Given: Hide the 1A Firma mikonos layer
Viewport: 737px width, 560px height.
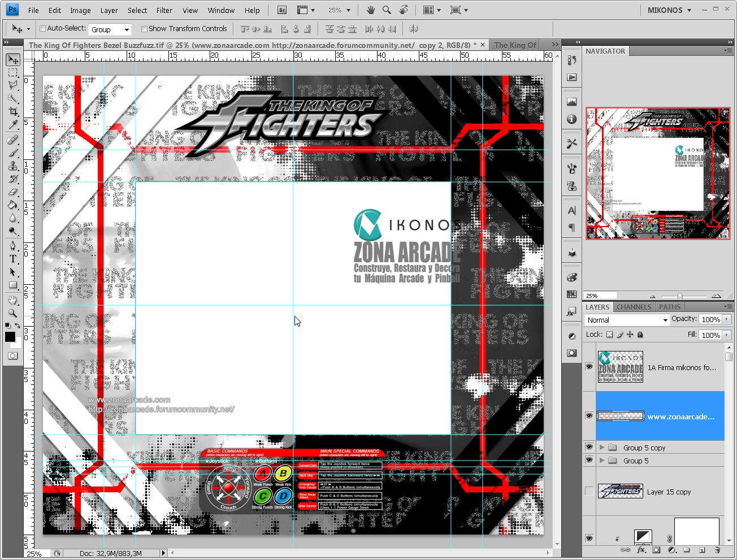Looking at the screenshot, I should 589,367.
